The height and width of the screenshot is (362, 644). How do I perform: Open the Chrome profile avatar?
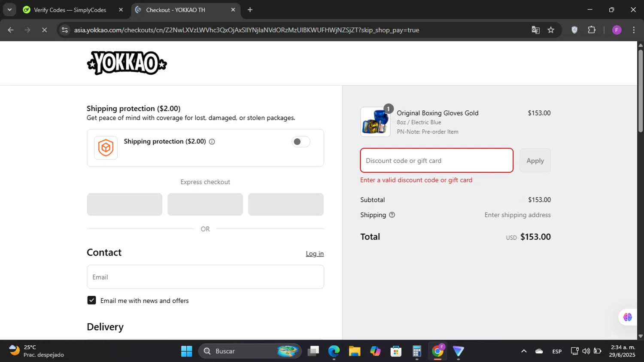pyautogui.click(x=617, y=30)
